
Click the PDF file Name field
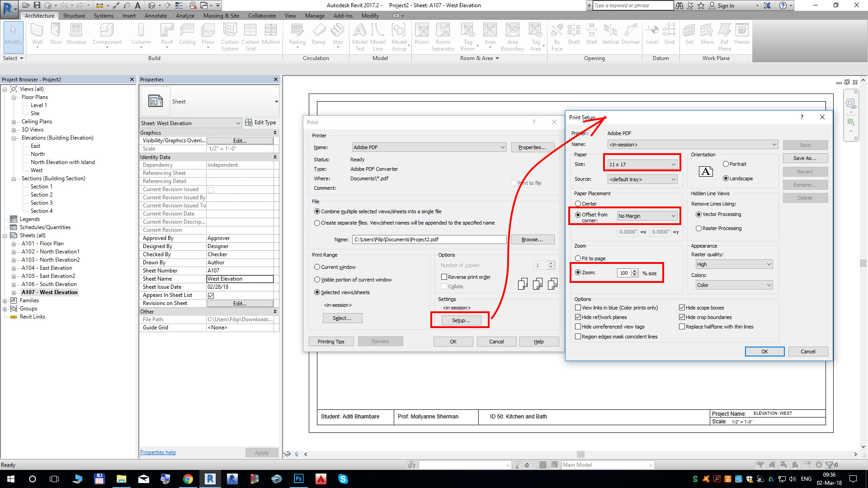[429, 239]
